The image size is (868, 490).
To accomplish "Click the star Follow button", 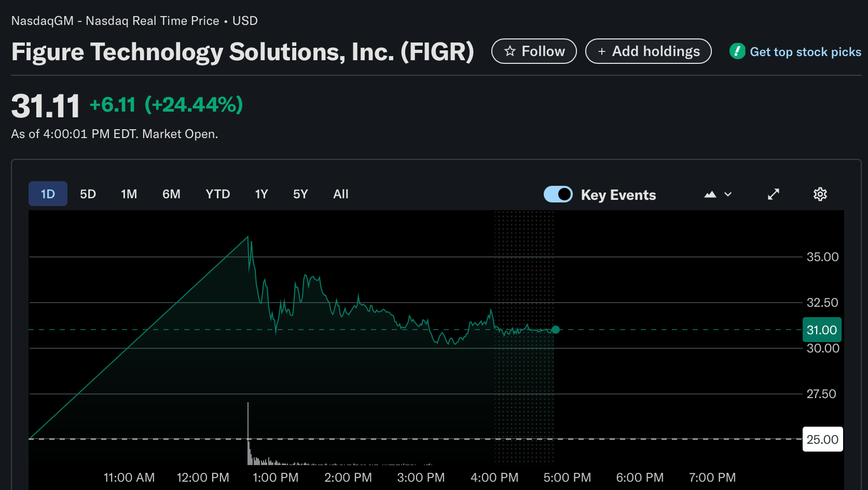I will [533, 51].
